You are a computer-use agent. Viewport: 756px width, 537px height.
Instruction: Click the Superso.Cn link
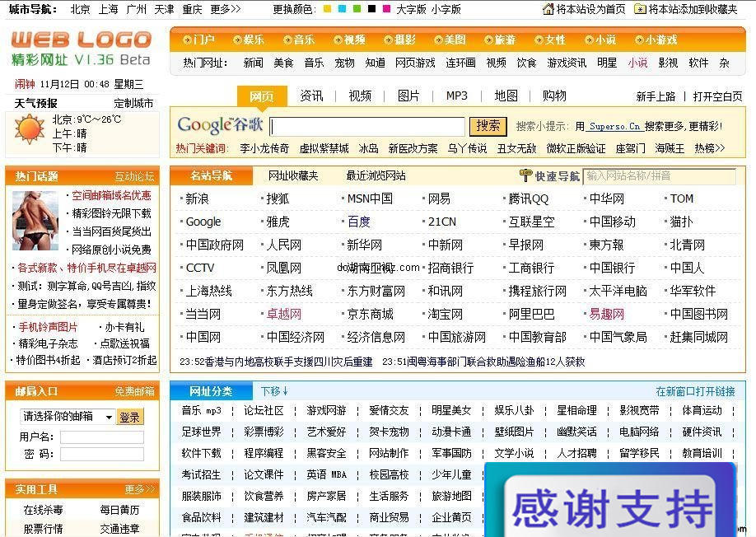[x=614, y=126]
